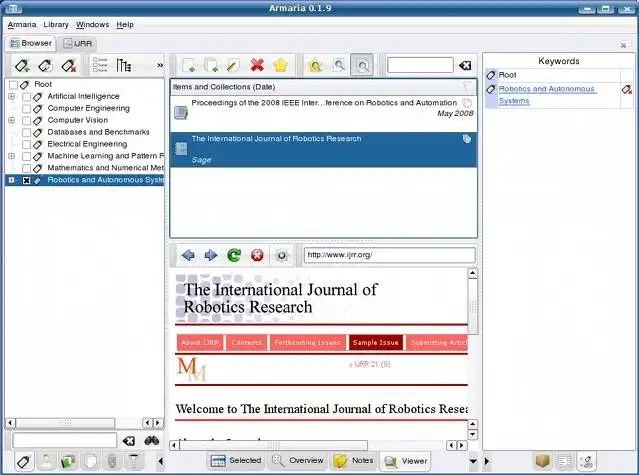Check the Artificial Intelligence checkbox

tap(26, 97)
